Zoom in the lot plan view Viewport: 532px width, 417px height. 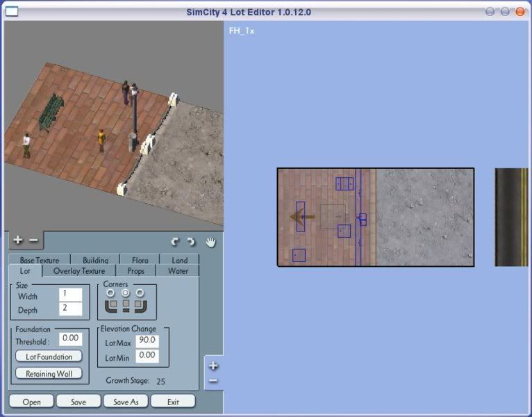[213, 366]
